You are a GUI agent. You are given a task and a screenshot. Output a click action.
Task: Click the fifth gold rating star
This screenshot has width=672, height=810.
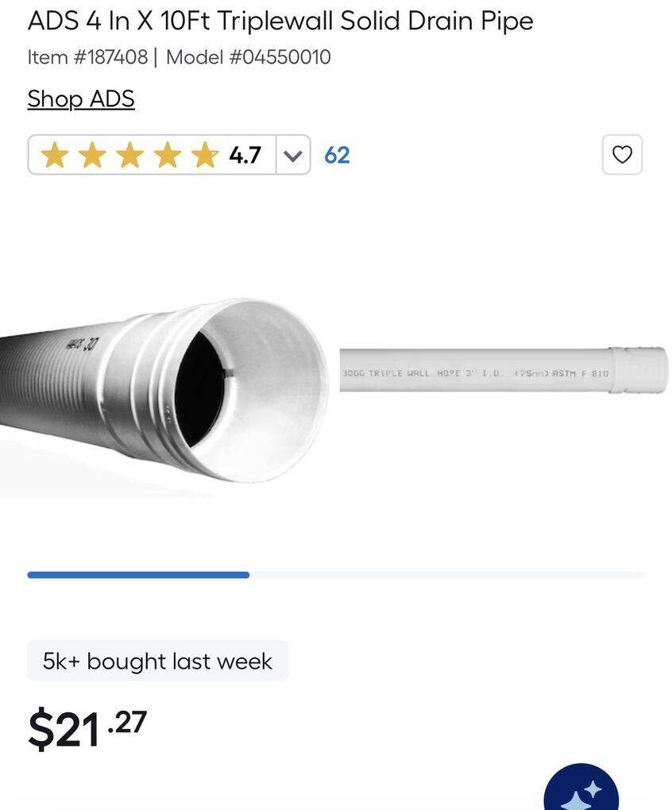tap(205, 155)
